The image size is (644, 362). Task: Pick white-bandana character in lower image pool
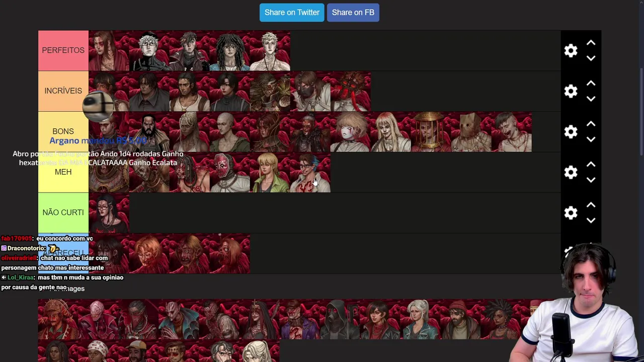point(99,351)
